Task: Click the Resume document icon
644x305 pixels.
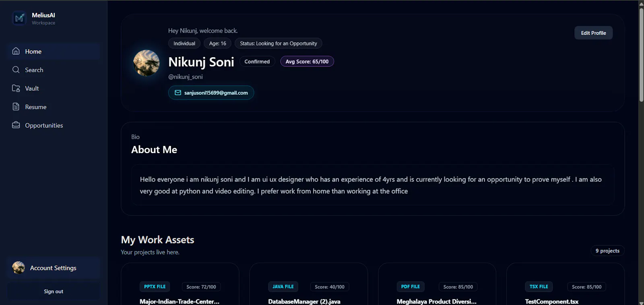Action: pos(16,107)
